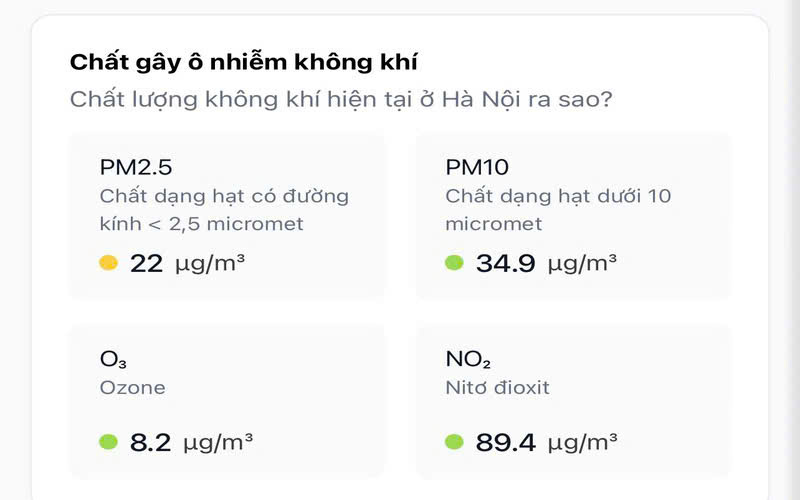Screen dimensions: 800x500
Task: Click the PM2.5 description "kính < 2,5 micromet"
Action: pyautogui.click(x=201, y=223)
